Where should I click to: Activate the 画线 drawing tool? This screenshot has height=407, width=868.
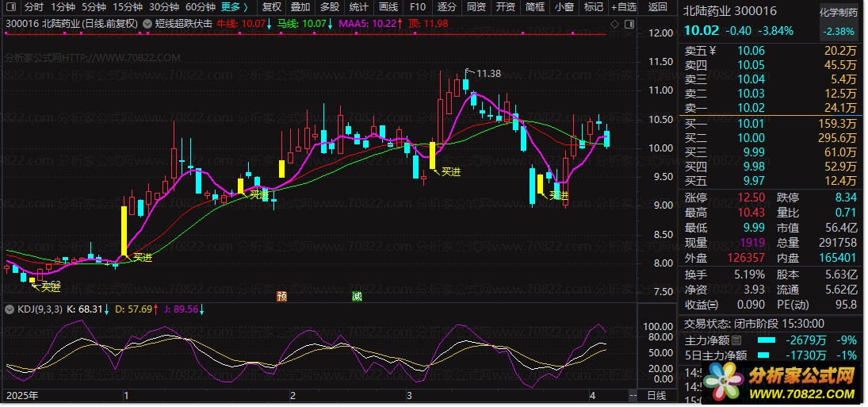388,7
